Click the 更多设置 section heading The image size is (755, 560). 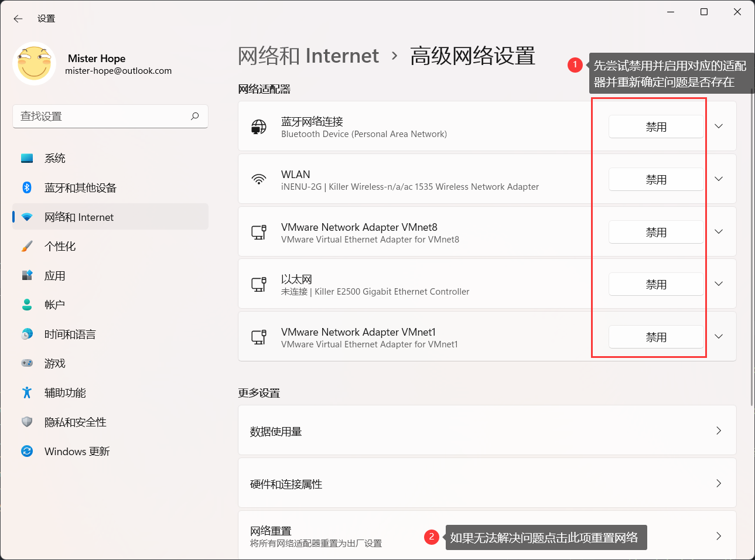pyautogui.click(x=259, y=393)
